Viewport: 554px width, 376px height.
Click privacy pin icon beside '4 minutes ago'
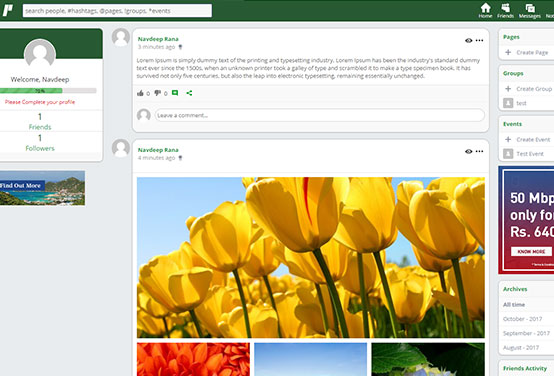tap(180, 158)
